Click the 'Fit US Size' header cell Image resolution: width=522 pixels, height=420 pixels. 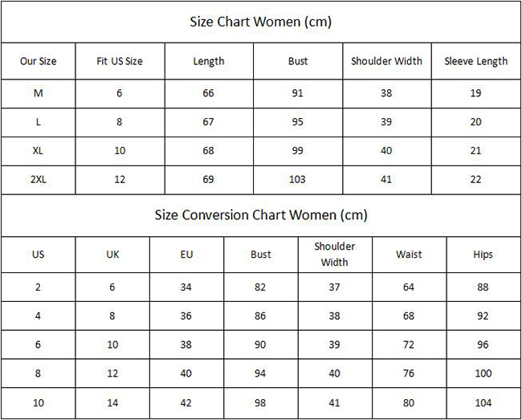[120, 61]
